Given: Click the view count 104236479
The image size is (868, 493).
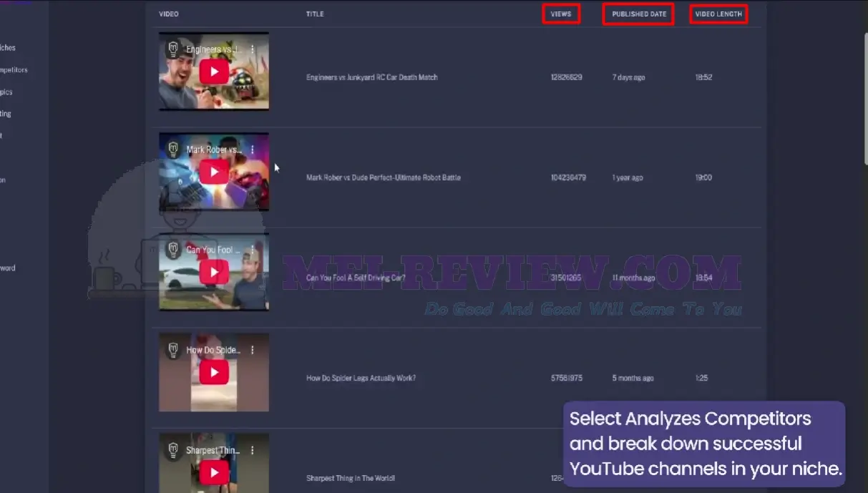Looking at the screenshot, I should pos(568,177).
